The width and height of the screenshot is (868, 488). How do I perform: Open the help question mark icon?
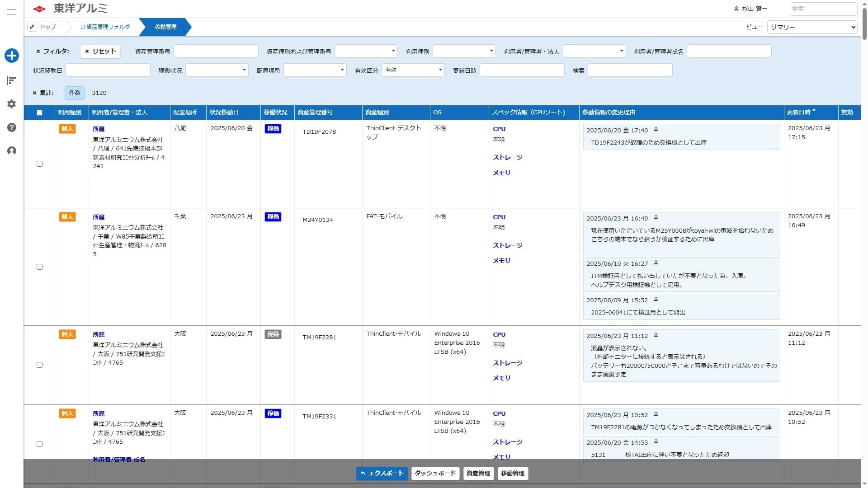tap(12, 127)
